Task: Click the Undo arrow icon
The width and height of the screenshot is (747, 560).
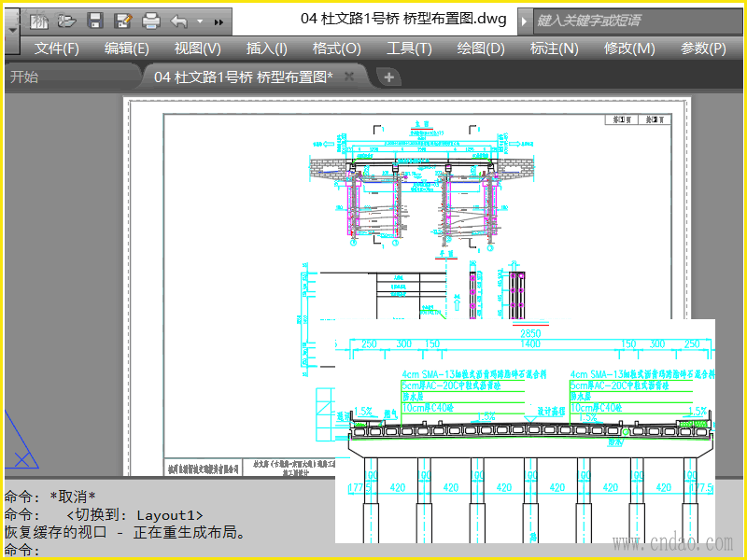Action: [x=178, y=20]
